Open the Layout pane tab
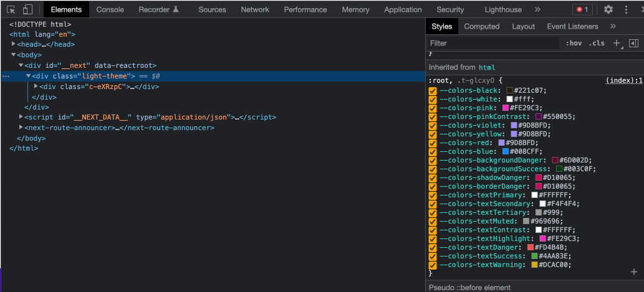This screenshot has width=644, height=292. click(x=523, y=26)
